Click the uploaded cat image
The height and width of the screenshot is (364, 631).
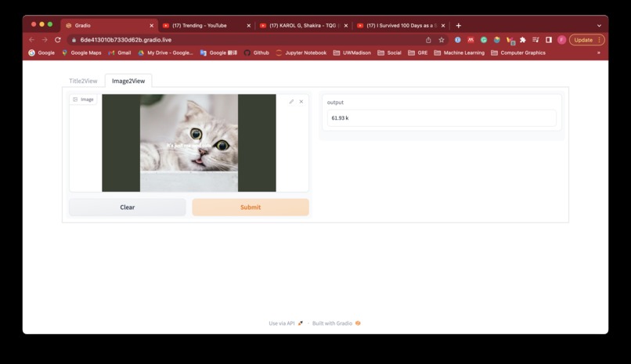189,142
